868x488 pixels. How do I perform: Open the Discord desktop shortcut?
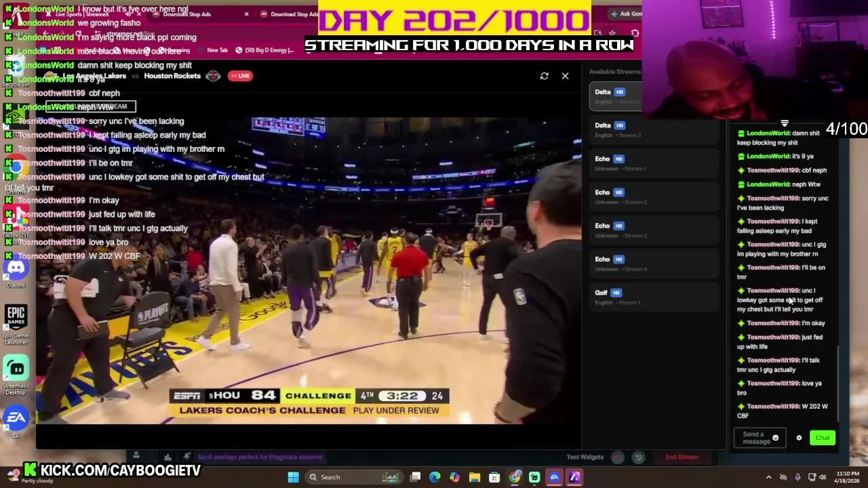16,270
